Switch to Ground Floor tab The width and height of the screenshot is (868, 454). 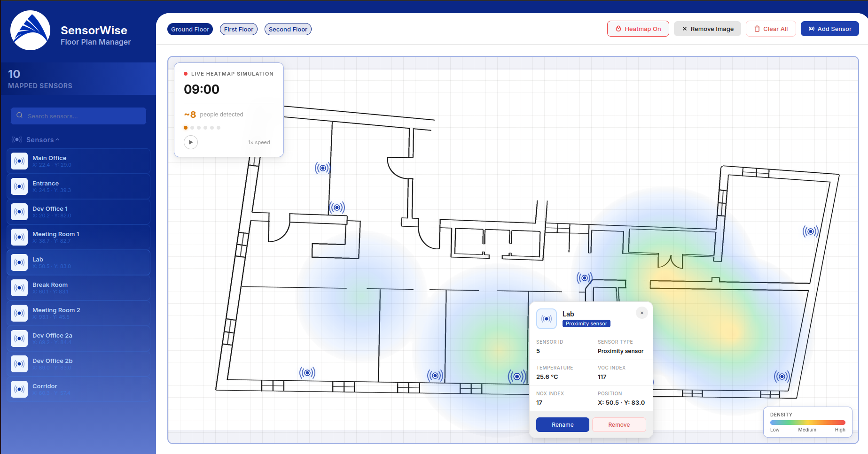[x=190, y=29]
